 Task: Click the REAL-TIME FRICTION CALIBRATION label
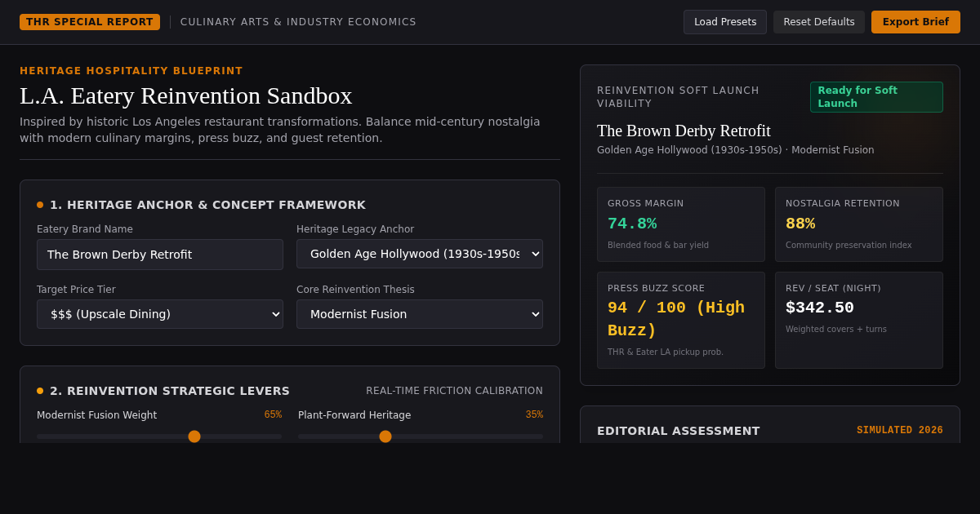point(454,391)
